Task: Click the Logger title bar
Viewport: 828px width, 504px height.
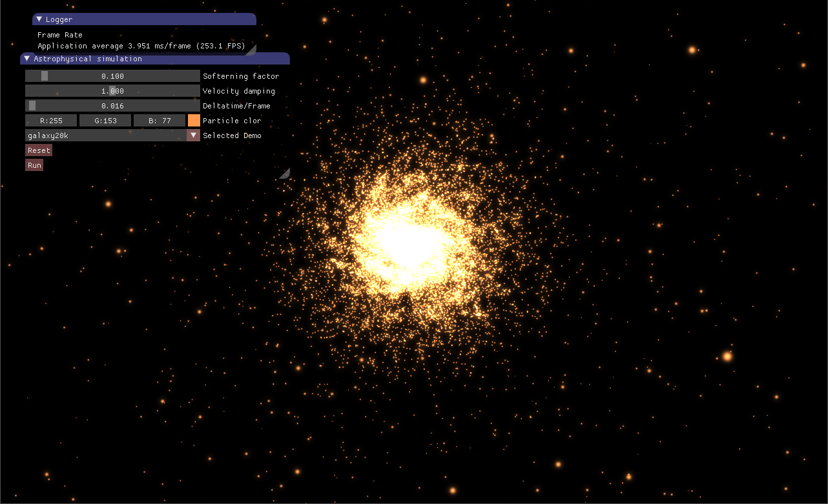Action: (144, 19)
